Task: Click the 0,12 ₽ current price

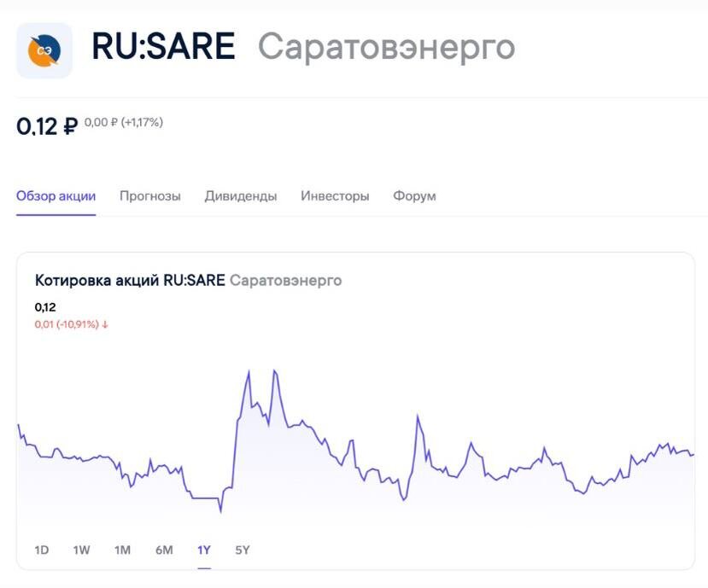Action: (47, 126)
